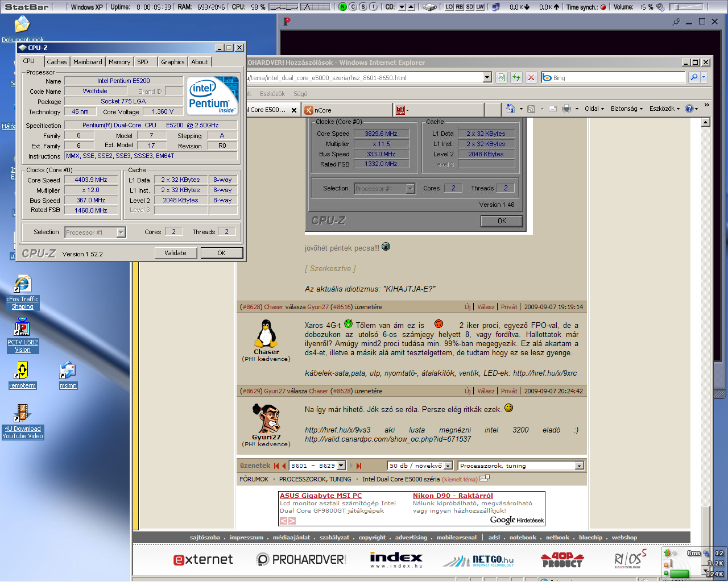Click the first-page red arrow in üzenetek
Screen dimensions: 728x582
point(276,465)
